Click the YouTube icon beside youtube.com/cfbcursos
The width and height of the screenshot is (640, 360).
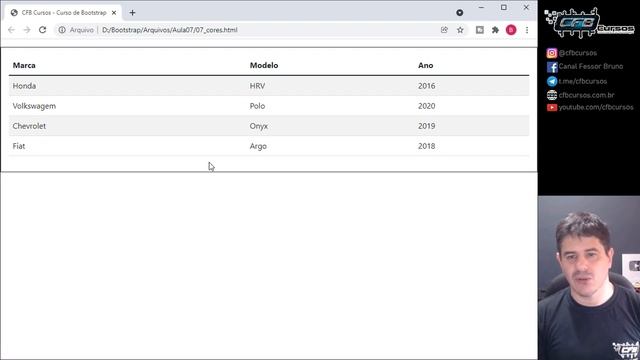pyautogui.click(x=552, y=107)
